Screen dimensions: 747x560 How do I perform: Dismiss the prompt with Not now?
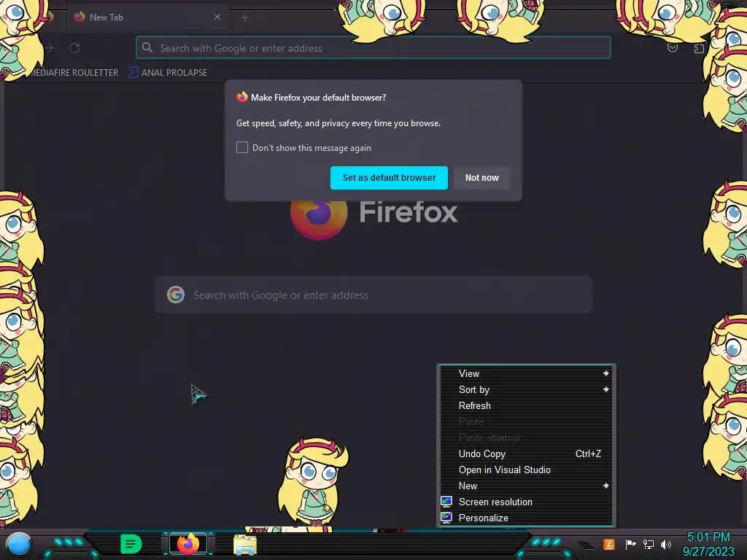pyautogui.click(x=481, y=178)
